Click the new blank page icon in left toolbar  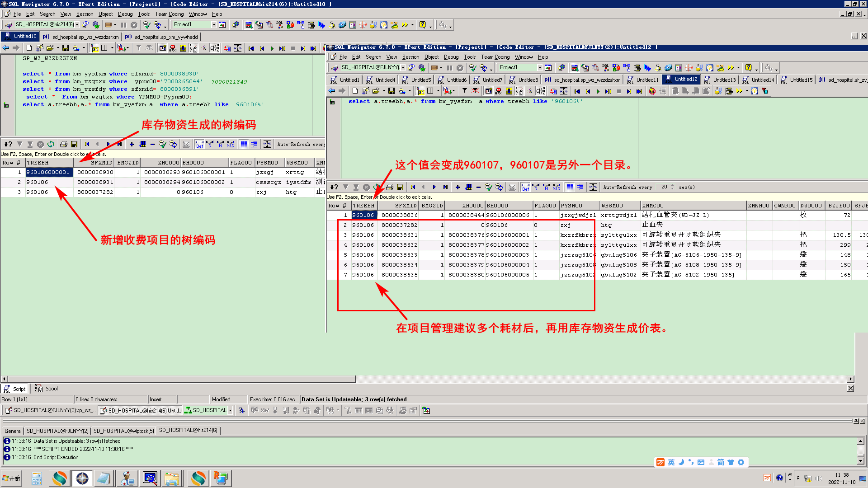(x=29, y=48)
